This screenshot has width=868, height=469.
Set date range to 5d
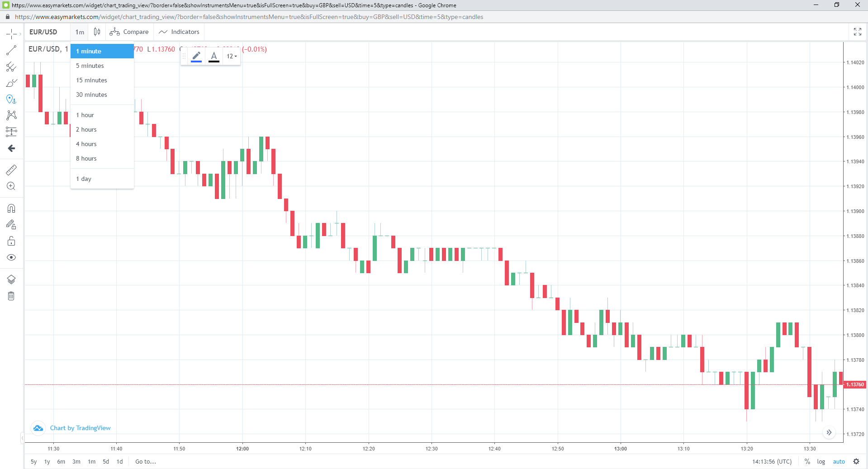106,462
